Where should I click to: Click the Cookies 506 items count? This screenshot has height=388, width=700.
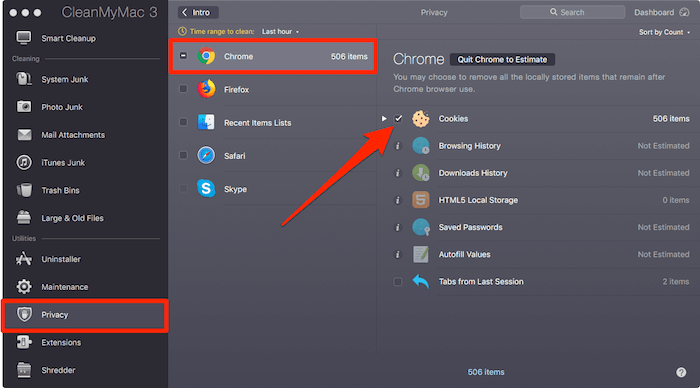click(671, 119)
